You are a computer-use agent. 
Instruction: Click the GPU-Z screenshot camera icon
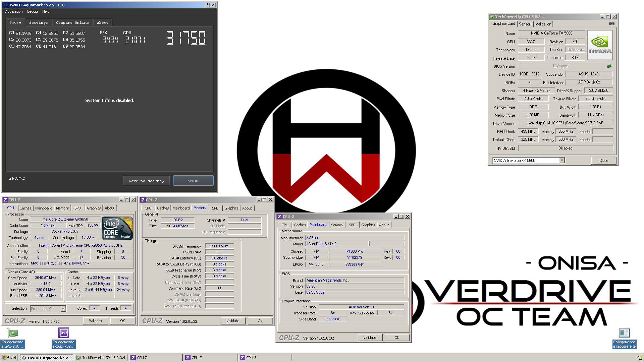point(611,23)
